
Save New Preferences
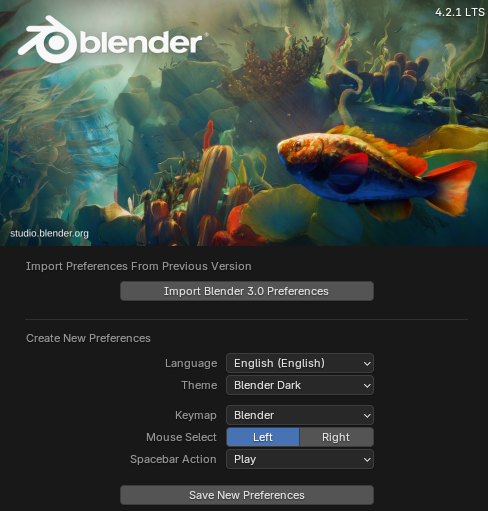pos(247,495)
